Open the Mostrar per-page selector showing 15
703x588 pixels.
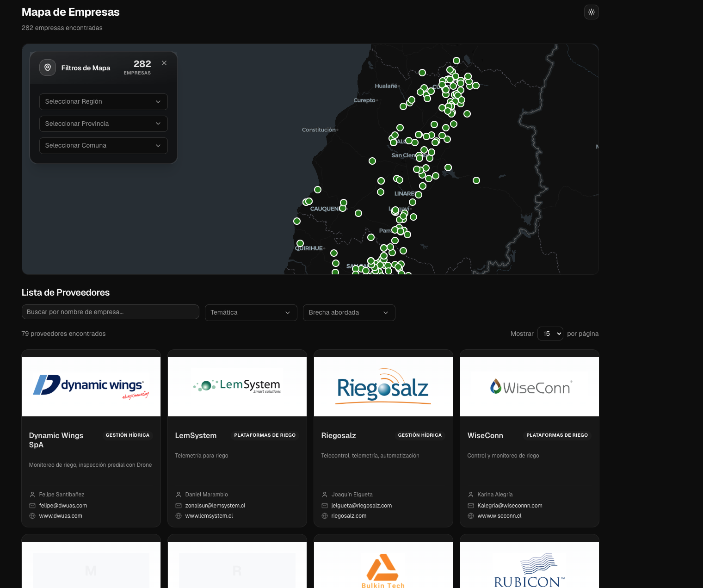click(550, 334)
